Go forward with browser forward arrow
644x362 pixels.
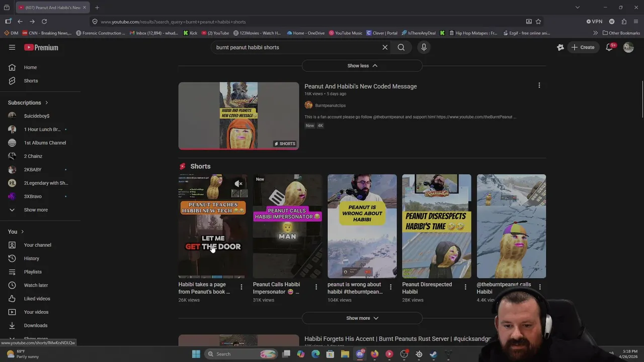[32, 22]
